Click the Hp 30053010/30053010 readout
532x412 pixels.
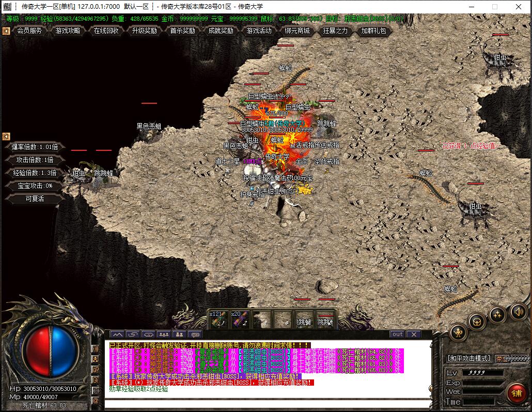pyautogui.click(x=49, y=388)
